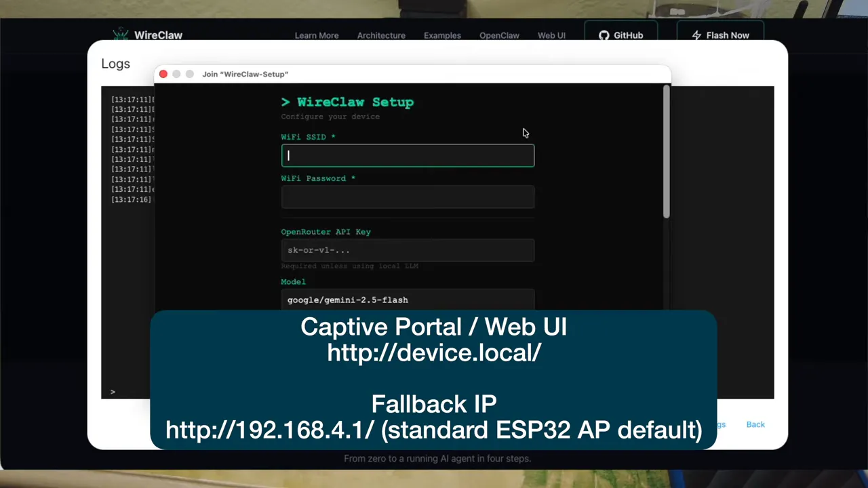
Task: Open the Architecture nav link
Action: click(381, 35)
